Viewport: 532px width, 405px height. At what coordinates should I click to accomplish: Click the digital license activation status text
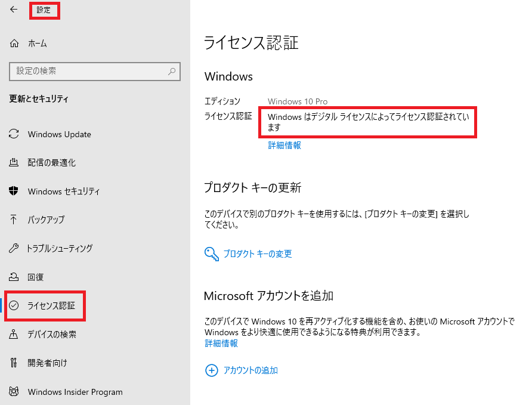tap(369, 122)
